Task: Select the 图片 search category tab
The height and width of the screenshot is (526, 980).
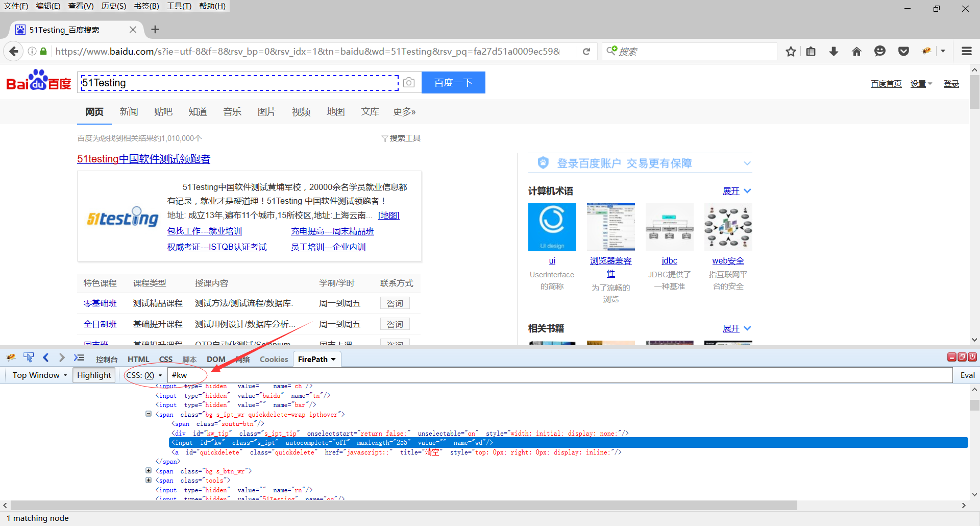Action: 266,112
